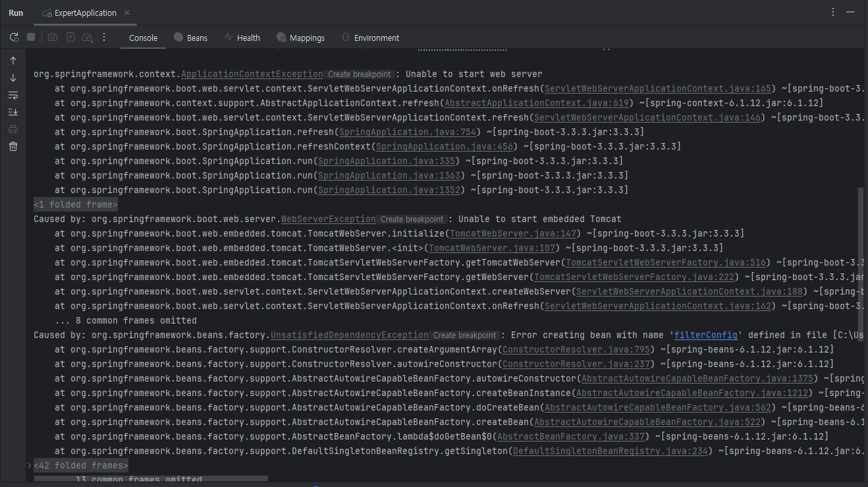Jump to next stack trace with the down arrow
The width and height of the screenshot is (868, 487).
[13, 78]
